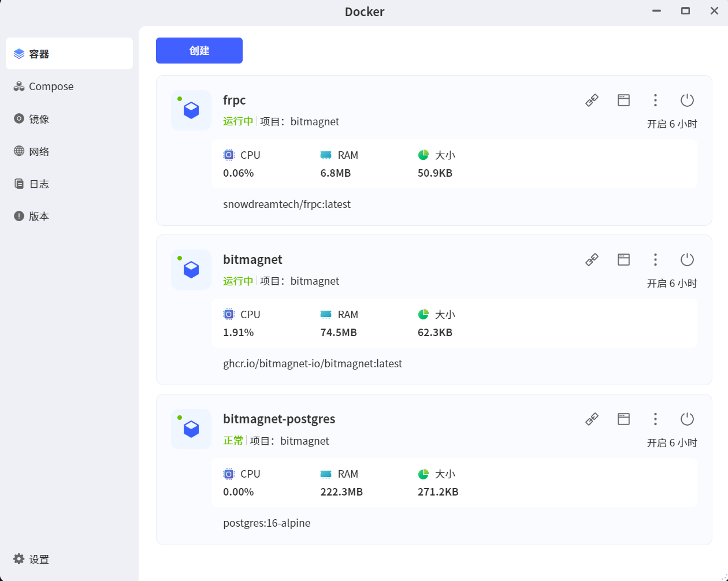Select the bitmagnet-postgres container name
728x581 pixels.
[279, 419]
